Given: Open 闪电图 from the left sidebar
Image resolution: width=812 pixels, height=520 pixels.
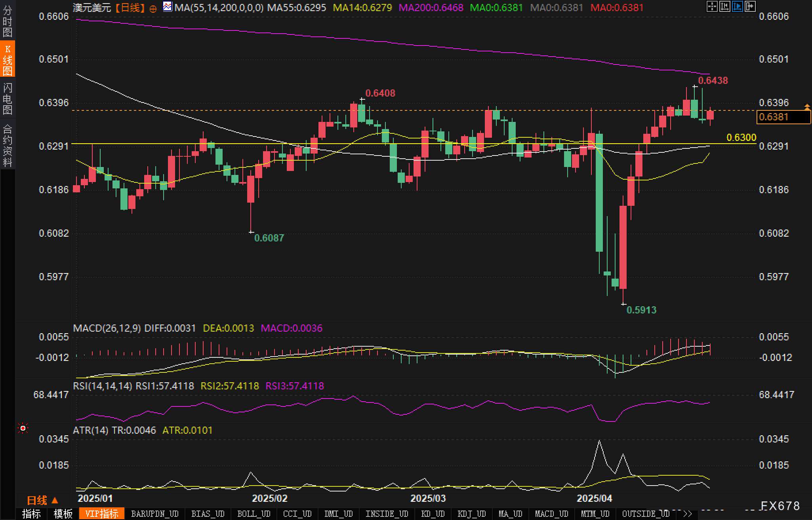Looking at the screenshot, I should pos(8,98).
